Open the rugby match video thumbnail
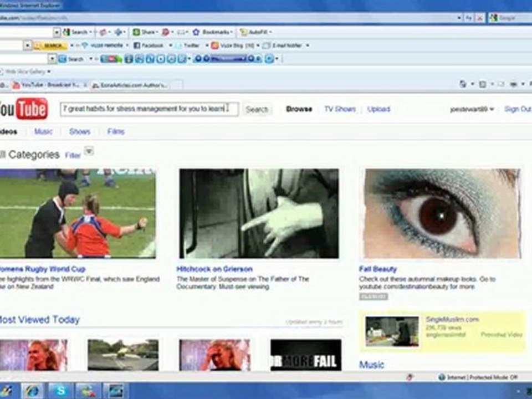The width and height of the screenshot is (532, 399). click(78, 213)
